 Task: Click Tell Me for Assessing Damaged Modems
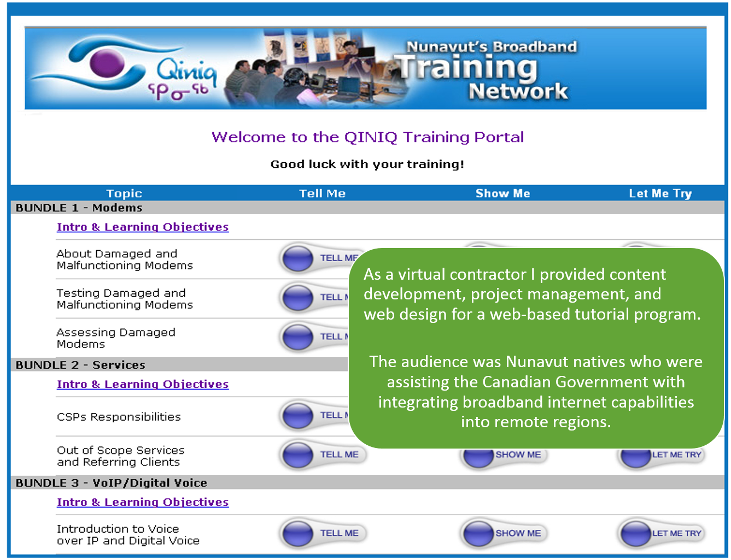point(314,337)
